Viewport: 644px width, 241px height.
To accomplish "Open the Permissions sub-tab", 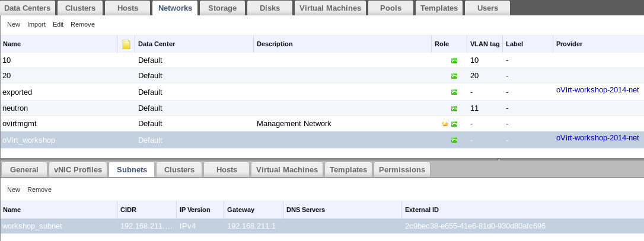I will click(x=402, y=170).
